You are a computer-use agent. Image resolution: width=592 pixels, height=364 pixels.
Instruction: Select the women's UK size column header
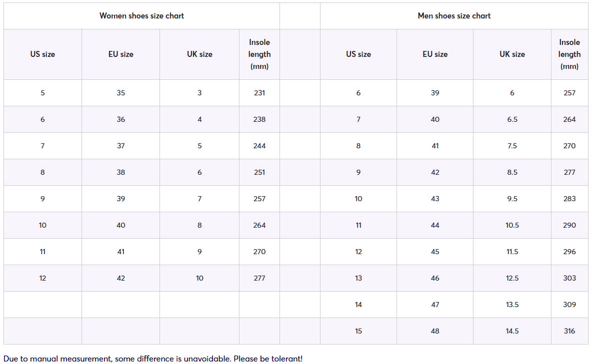coord(199,54)
